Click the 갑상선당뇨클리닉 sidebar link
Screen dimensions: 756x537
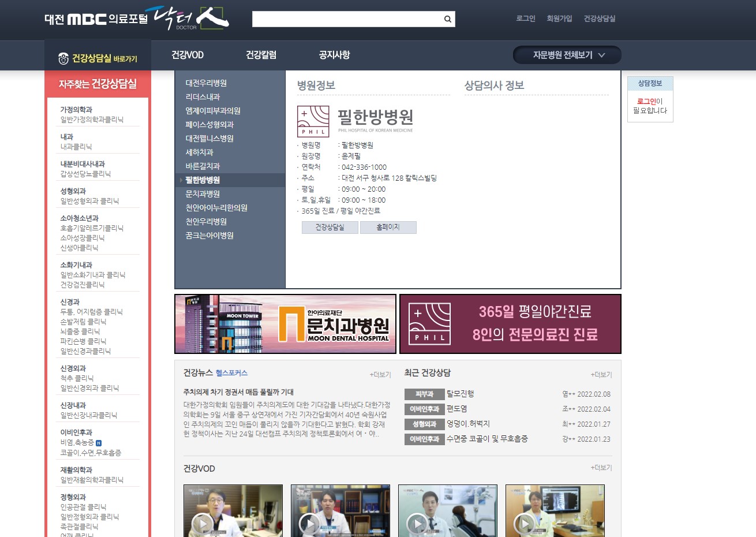(85, 174)
